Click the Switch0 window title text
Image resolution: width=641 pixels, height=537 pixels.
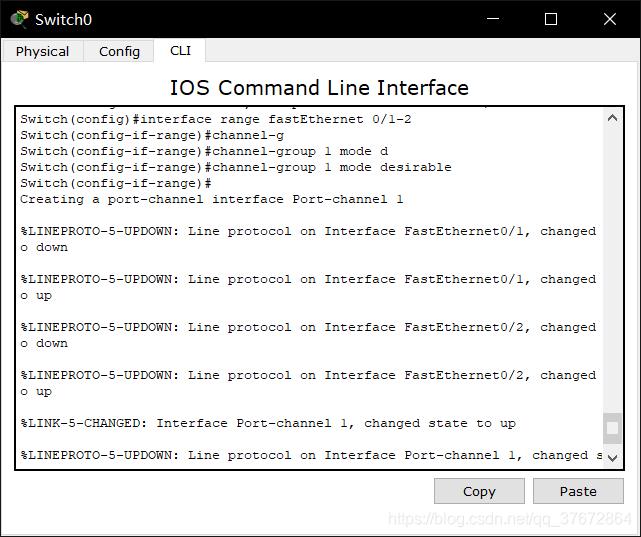tap(63, 20)
